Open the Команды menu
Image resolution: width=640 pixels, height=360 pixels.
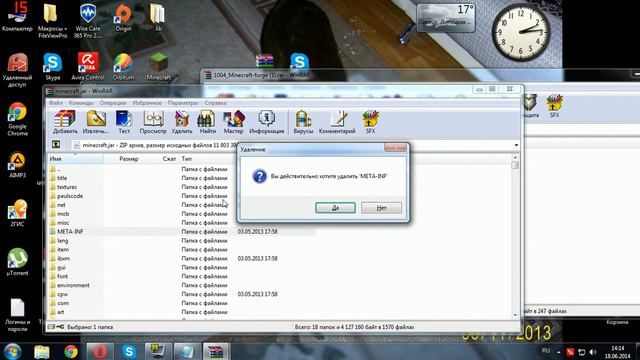point(81,103)
